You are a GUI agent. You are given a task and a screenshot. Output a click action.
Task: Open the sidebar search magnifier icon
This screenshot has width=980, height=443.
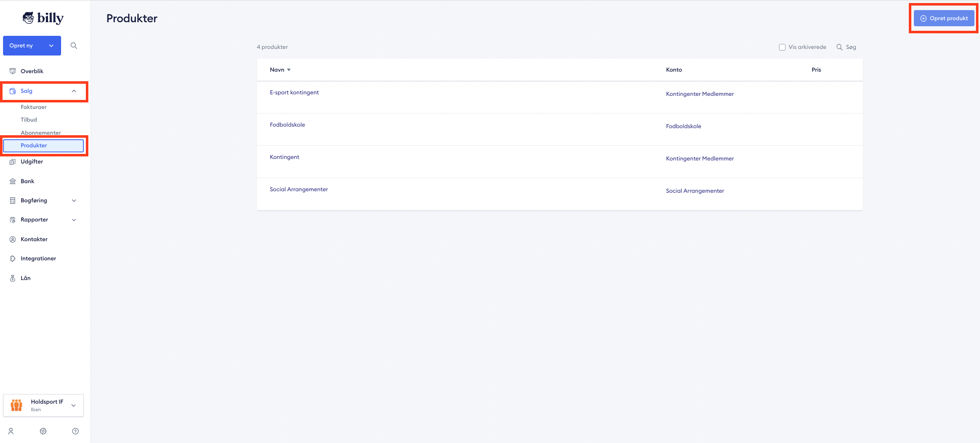(74, 45)
